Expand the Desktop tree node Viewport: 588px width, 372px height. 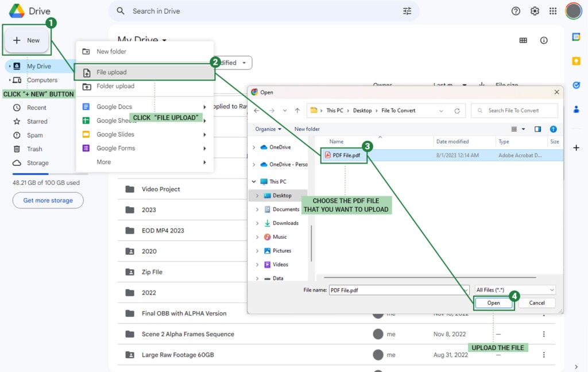click(x=257, y=195)
